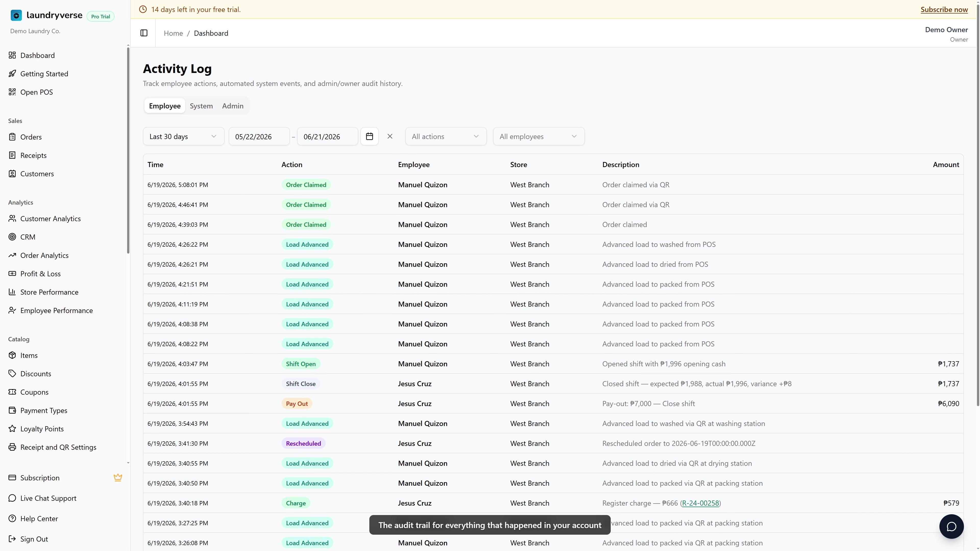Open the All employees filter dropdown
980x551 pixels.
539,136
